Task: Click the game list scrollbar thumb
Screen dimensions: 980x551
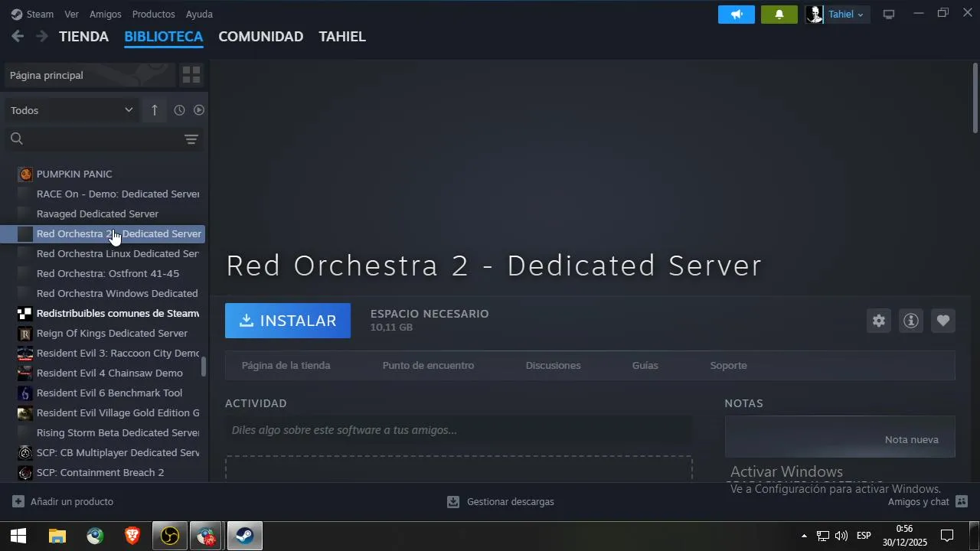Action: tap(204, 367)
